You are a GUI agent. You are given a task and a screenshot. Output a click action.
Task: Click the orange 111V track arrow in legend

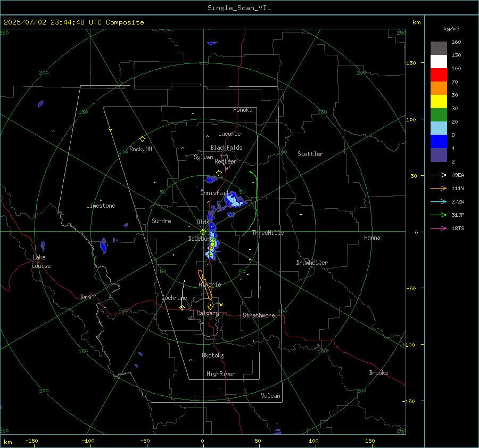(439, 189)
